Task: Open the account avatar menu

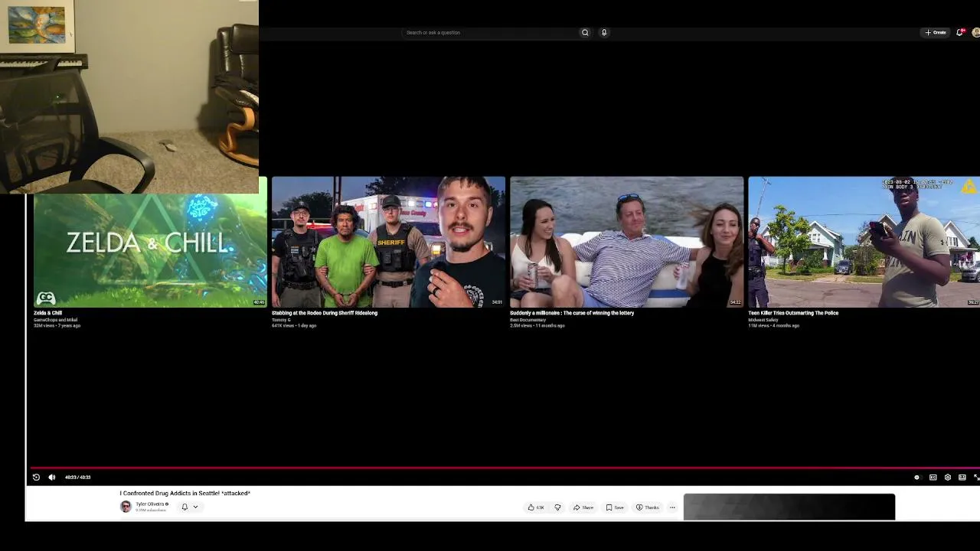Action: click(x=975, y=32)
